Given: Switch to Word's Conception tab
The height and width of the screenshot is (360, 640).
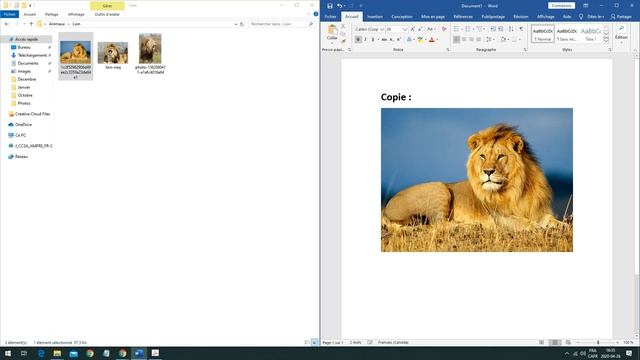Looking at the screenshot, I should click(x=402, y=17).
